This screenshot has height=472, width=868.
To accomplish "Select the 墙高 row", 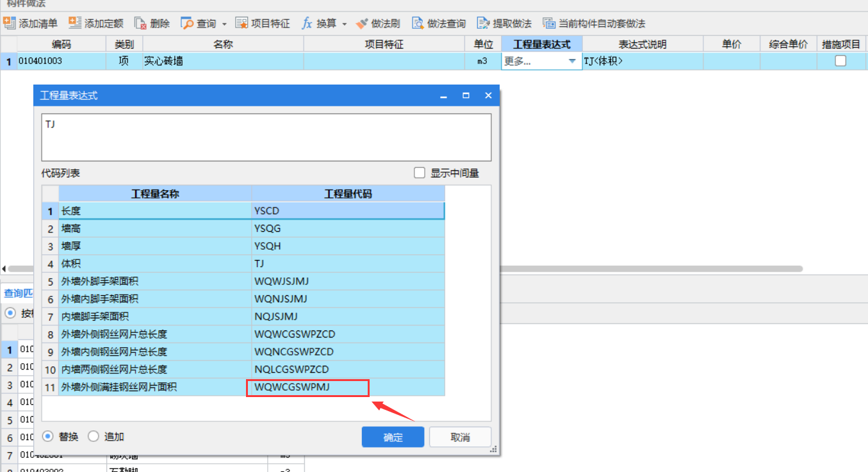I will 243,229.
